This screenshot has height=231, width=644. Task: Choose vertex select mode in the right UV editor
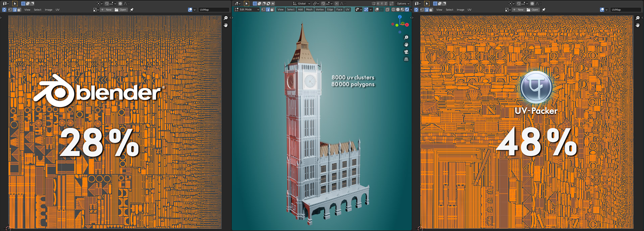coord(422,10)
